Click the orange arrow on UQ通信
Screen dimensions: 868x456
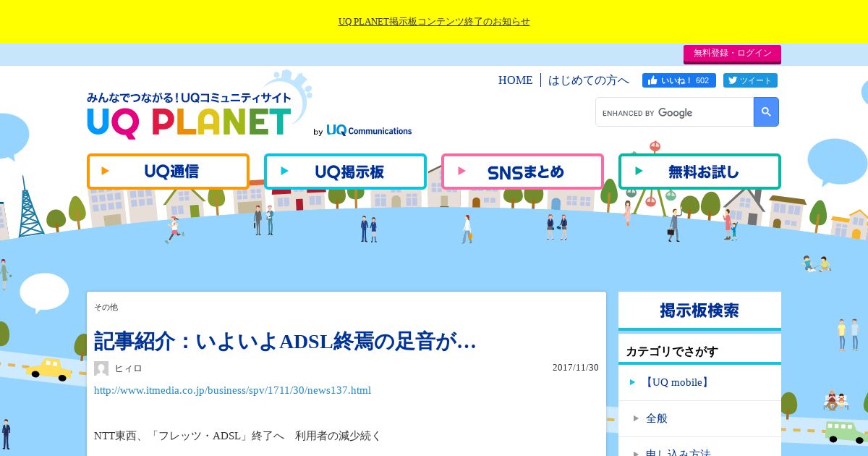point(106,172)
